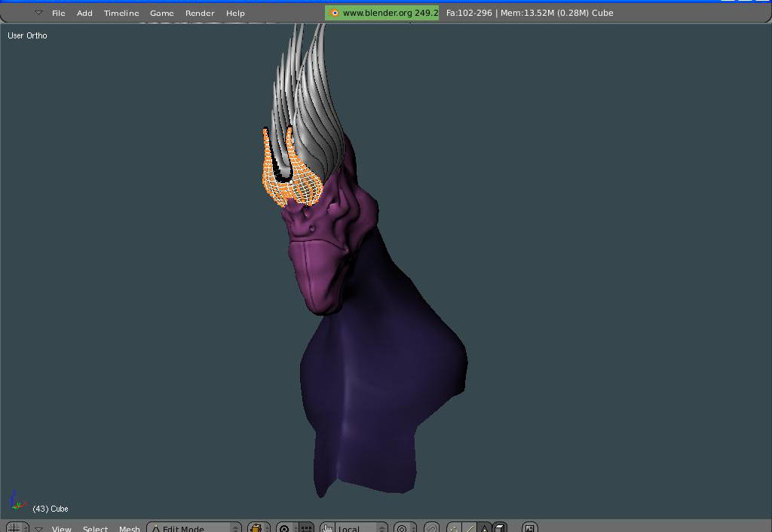The height and width of the screenshot is (532, 772).
Task: Click the snap magnet icon
Action: 431,528
